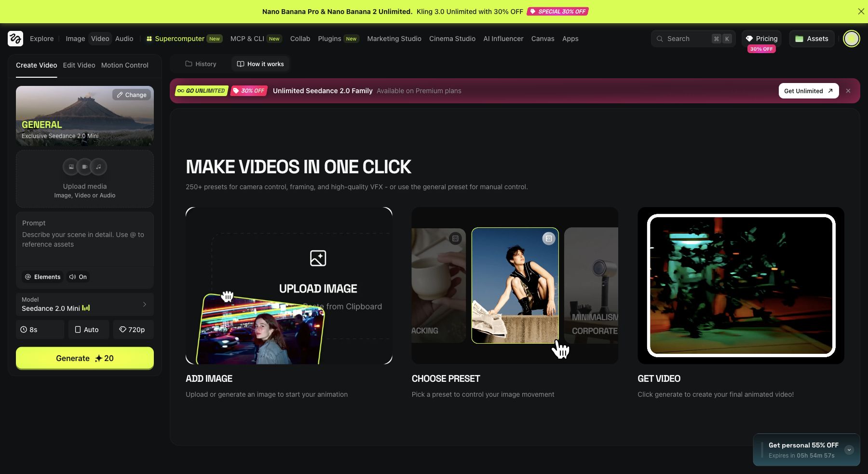Viewport: 868px width, 474px height.
Task: Click Get Unlimited button
Action: click(809, 91)
